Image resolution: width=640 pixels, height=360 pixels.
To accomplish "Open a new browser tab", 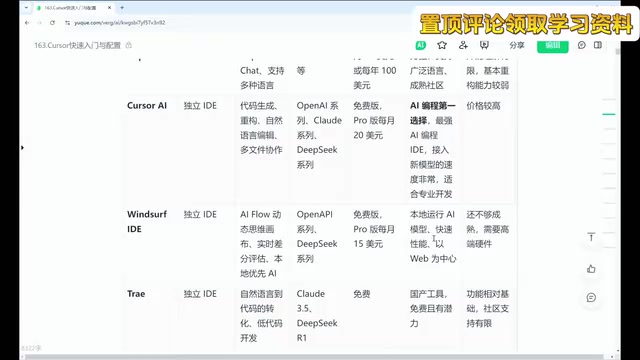I will (x=122, y=8).
